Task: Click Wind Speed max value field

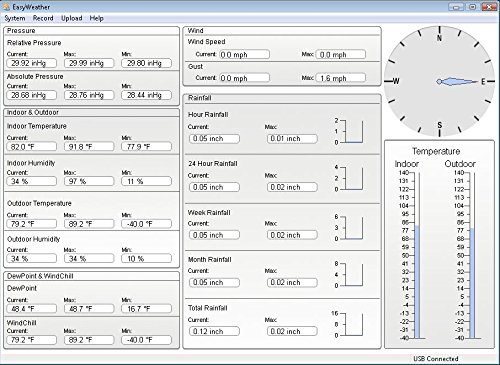Action: (341, 54)
